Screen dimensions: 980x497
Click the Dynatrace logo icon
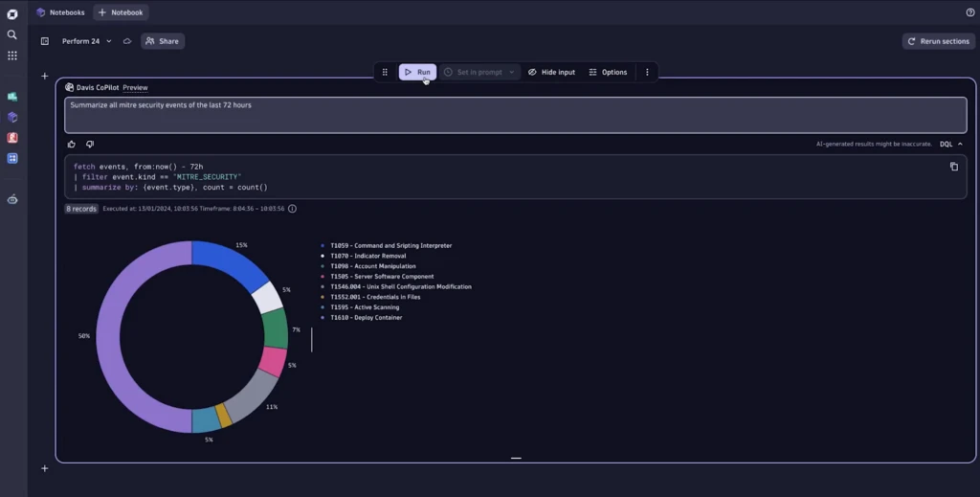pos(12,13)
